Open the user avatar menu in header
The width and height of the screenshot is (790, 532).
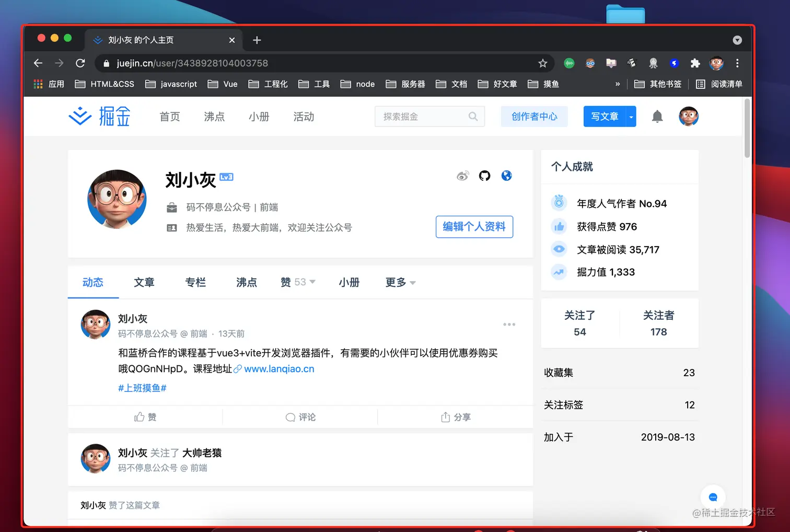point(689,116)
